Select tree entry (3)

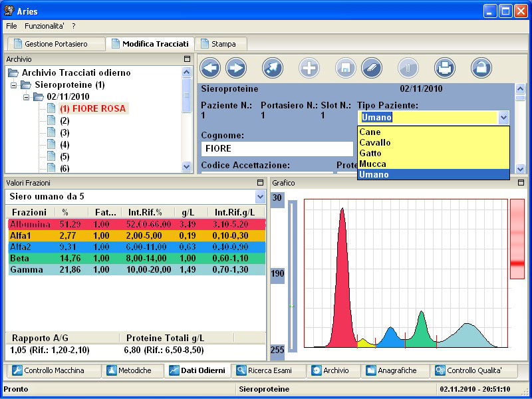[65, 132]
